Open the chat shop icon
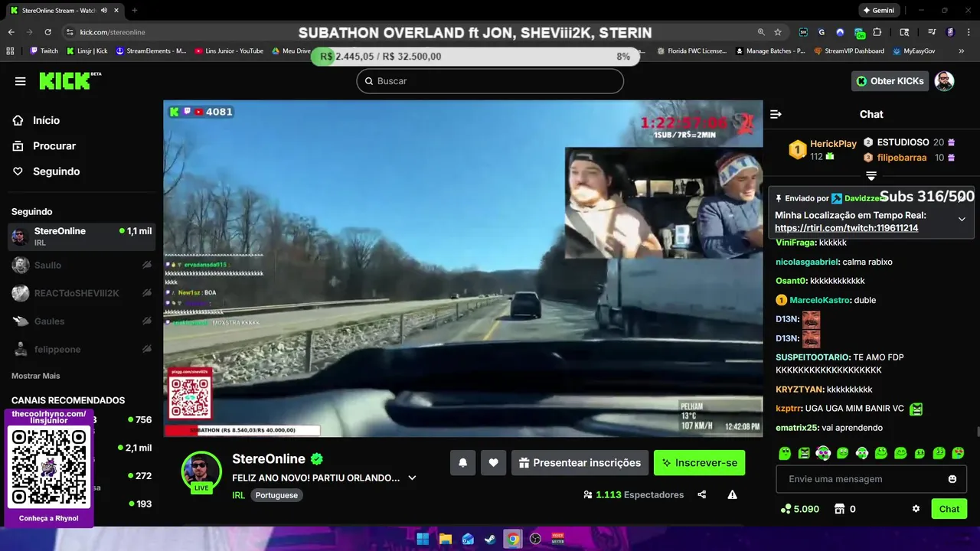Screen dimensions: 980x551 tap(839, 509)
